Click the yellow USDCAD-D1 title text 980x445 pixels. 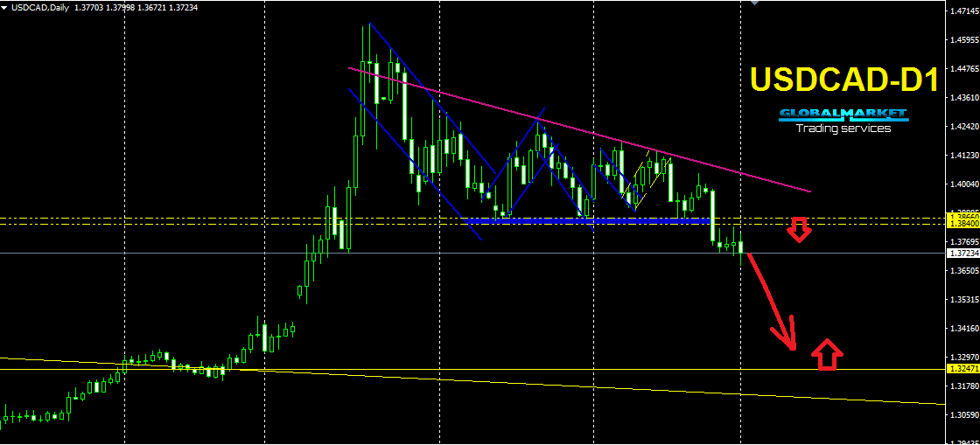(x=843, y=80)
